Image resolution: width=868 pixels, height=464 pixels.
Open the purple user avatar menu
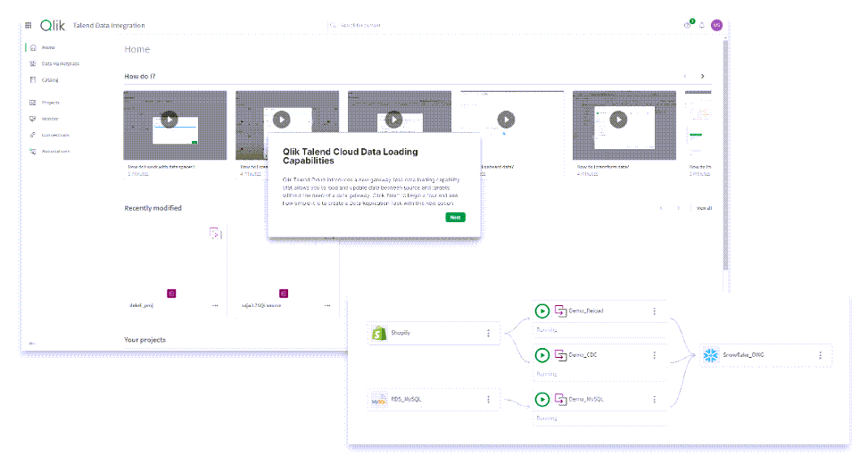pos(717,25)
